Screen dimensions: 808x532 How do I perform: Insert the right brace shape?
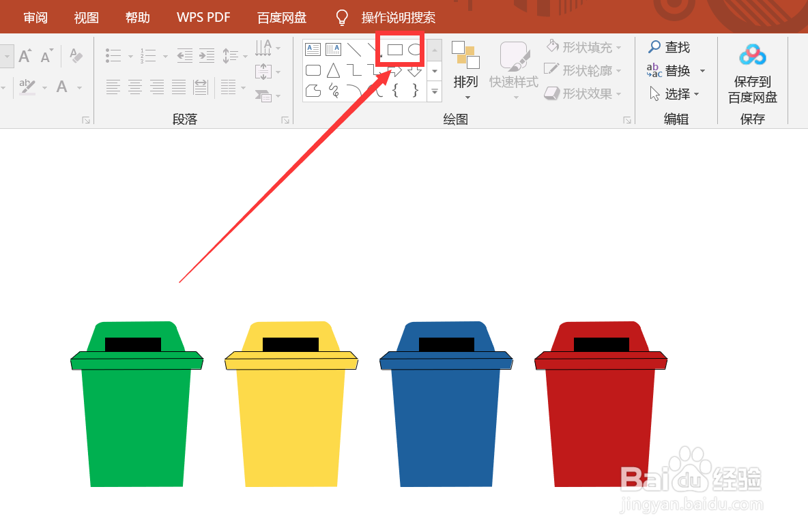[x=416, y=91]
